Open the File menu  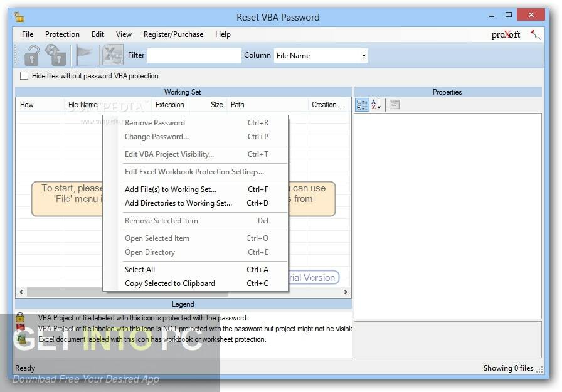(x=27, y=34)
